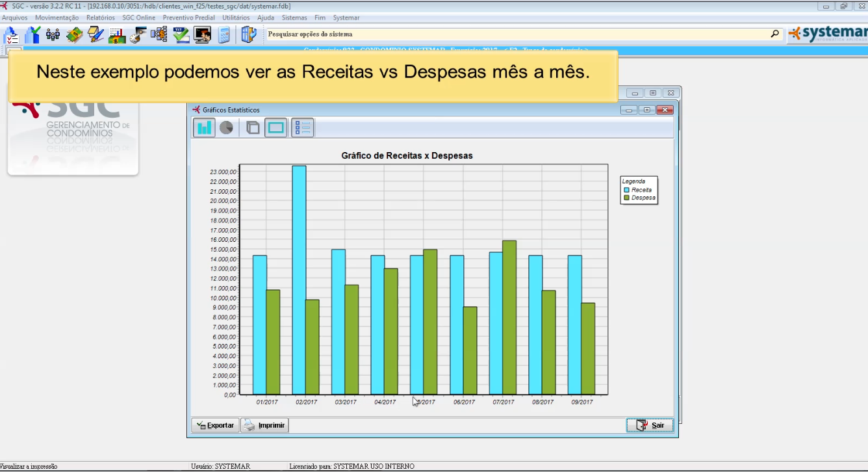Switch to the pie chart view

(226, 127)
